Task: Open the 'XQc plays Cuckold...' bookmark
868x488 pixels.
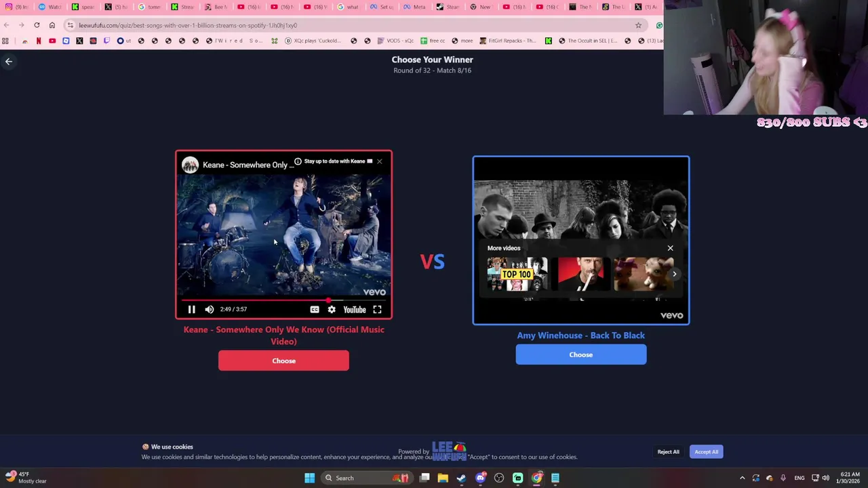Action: click(x=313, y=41)
